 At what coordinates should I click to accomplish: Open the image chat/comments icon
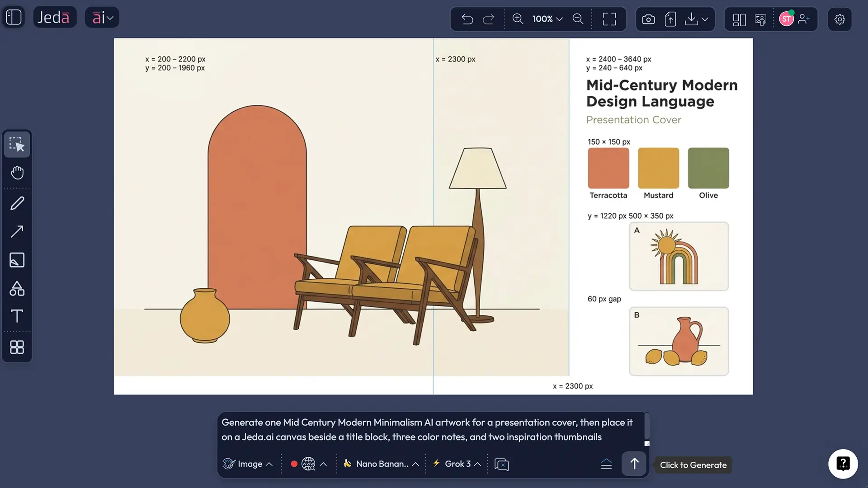pyautogui.click(x=761, y=19)
